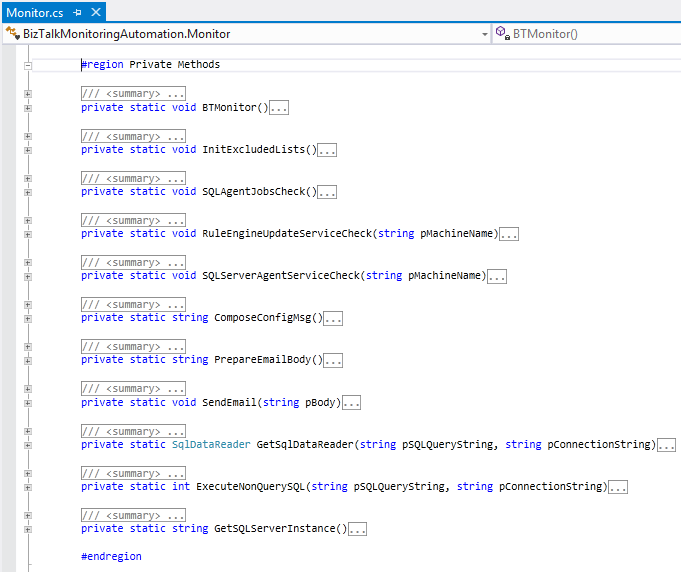Open the BizTalkMonitoringAutomation.Monitor class dropdown

(x=485, y=34)
